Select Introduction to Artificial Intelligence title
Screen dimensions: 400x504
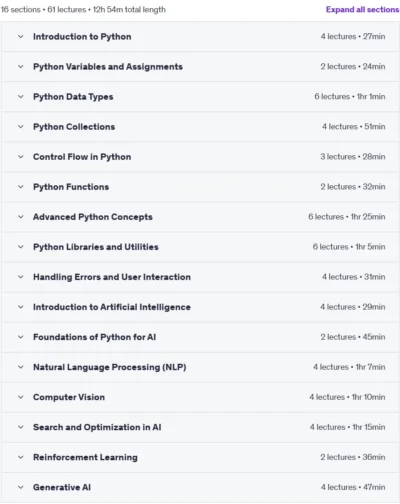(112, 307)
